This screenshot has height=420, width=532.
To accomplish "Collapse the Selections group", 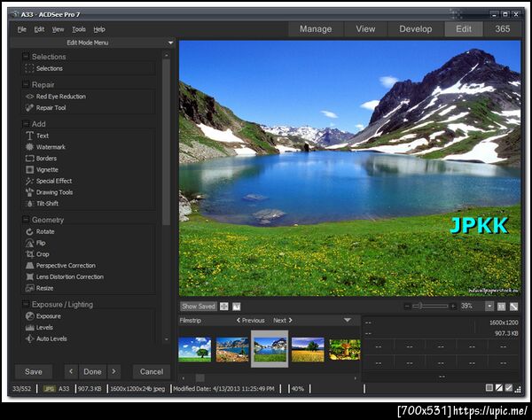I will (x=26, y=57).
